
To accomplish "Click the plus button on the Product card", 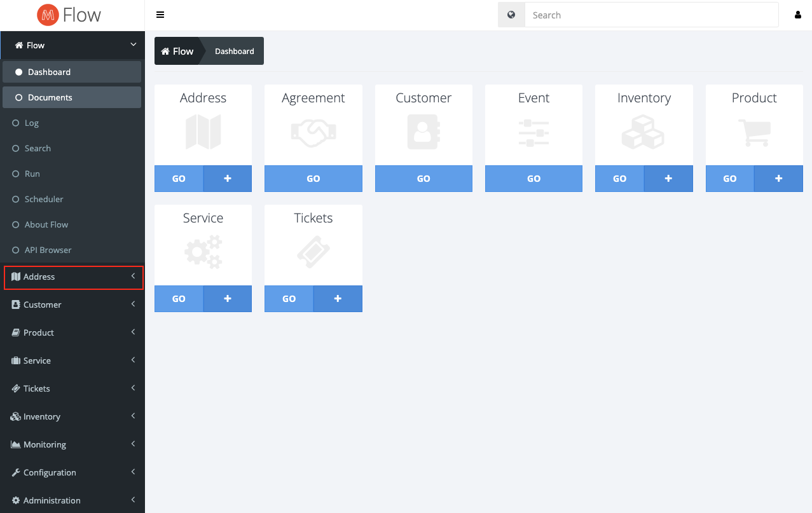I will [x=778, y=178].
